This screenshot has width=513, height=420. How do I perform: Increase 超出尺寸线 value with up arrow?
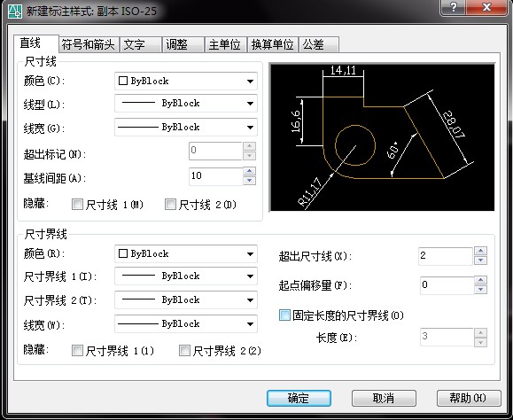click(x=480, y=252)
